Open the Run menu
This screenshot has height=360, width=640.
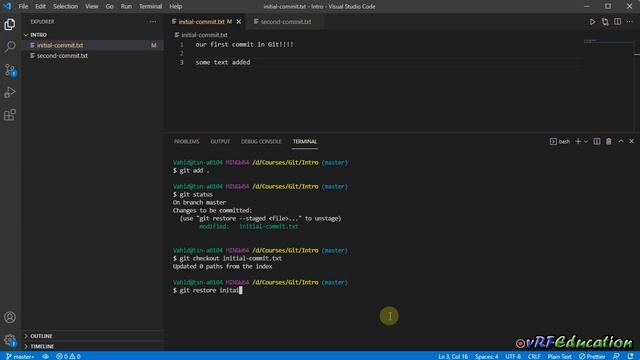point(126,6)
